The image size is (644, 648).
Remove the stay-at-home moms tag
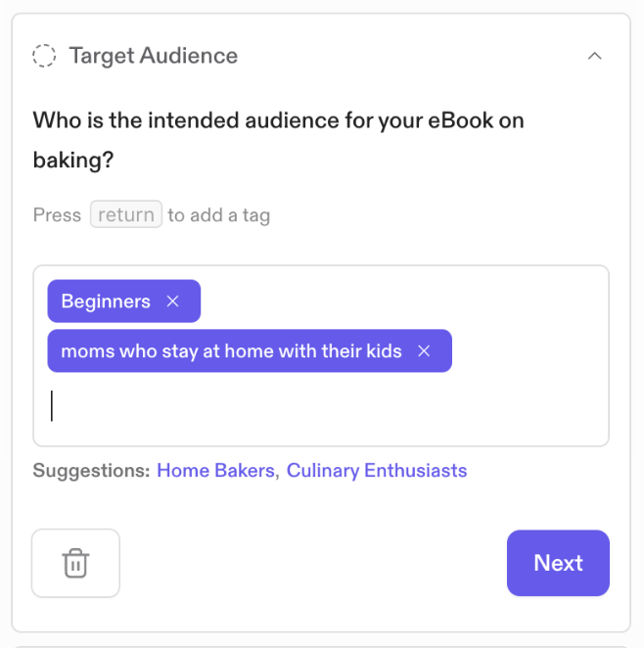[x=424, y=351]
